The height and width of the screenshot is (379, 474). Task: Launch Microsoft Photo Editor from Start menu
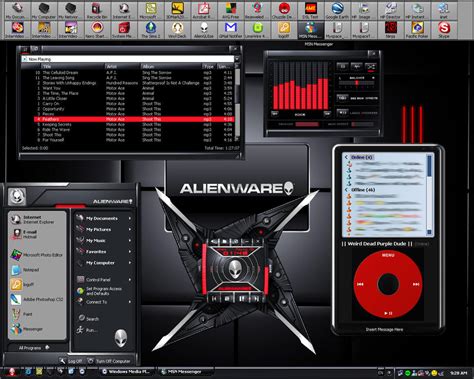[37, 255]
